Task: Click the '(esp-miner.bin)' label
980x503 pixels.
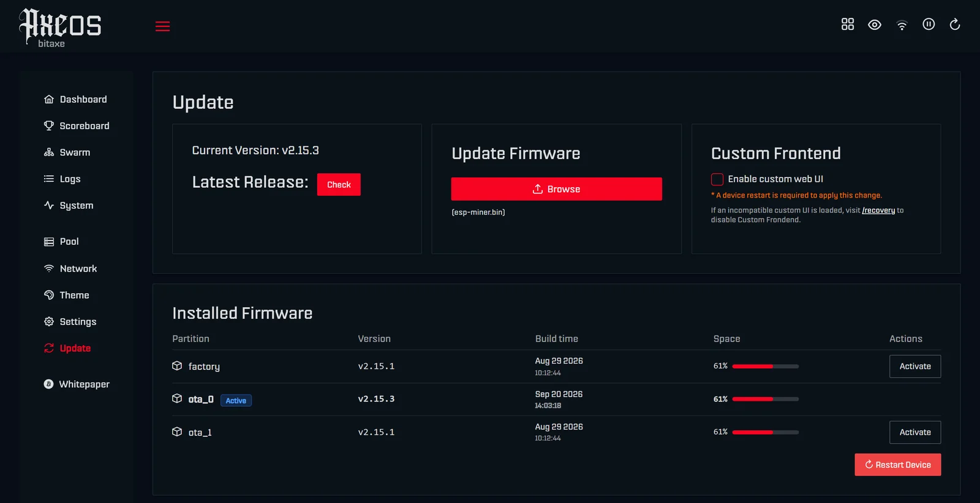Action: click(478, 212)
